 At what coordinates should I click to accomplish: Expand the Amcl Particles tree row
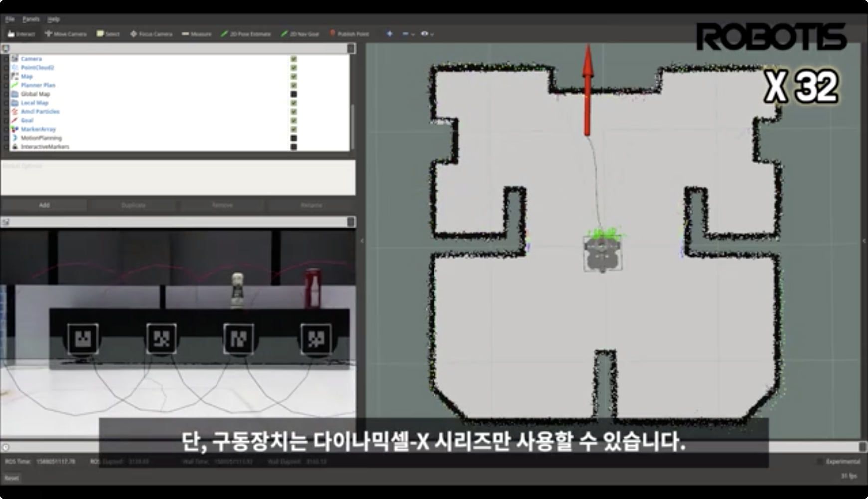coord(6,111)
